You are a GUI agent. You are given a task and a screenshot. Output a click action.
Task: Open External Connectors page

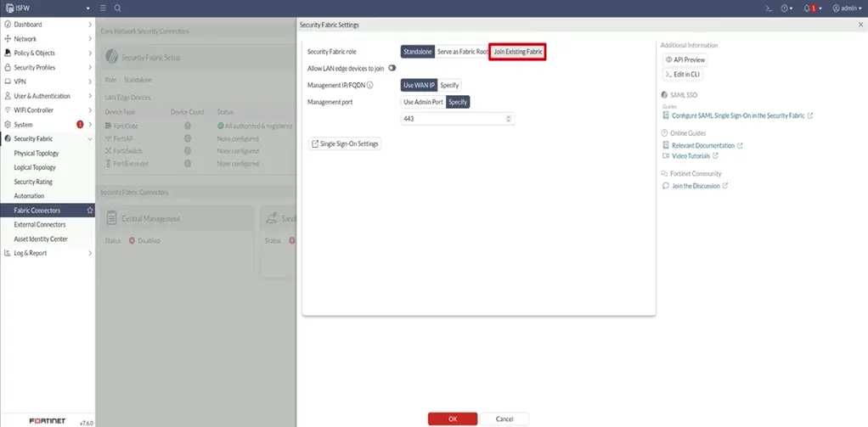(40, 225)
